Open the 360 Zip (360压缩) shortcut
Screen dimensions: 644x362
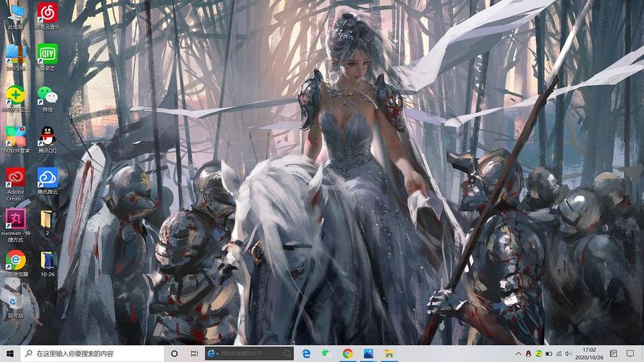point(15,54)
